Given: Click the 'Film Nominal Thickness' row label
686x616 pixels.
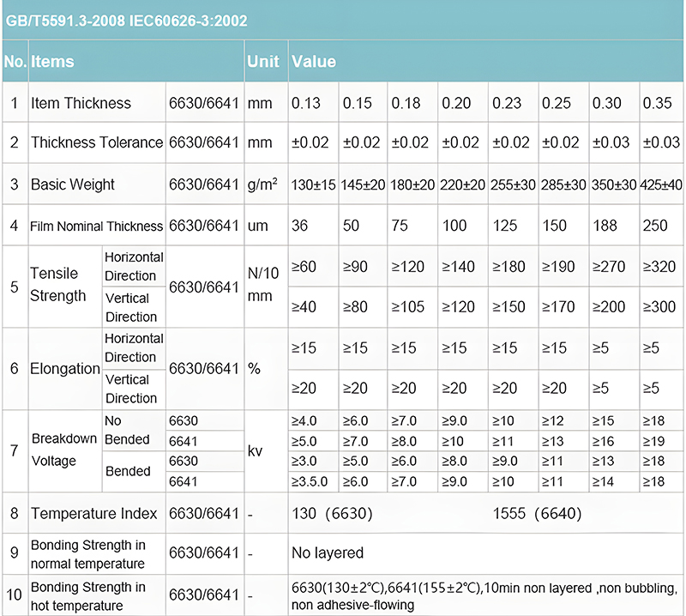Looking at the screenshot, I should pos(96,226).
